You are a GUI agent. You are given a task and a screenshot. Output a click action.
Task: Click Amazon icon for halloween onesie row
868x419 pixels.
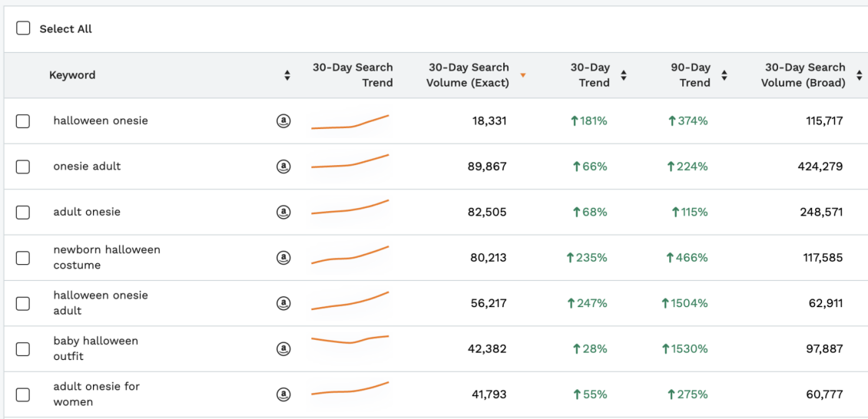283,120
